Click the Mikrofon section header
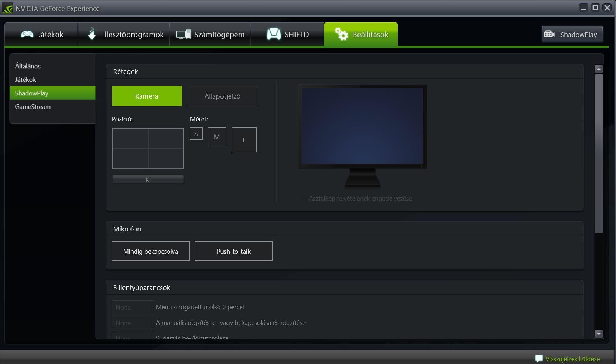 coord(127,229)
